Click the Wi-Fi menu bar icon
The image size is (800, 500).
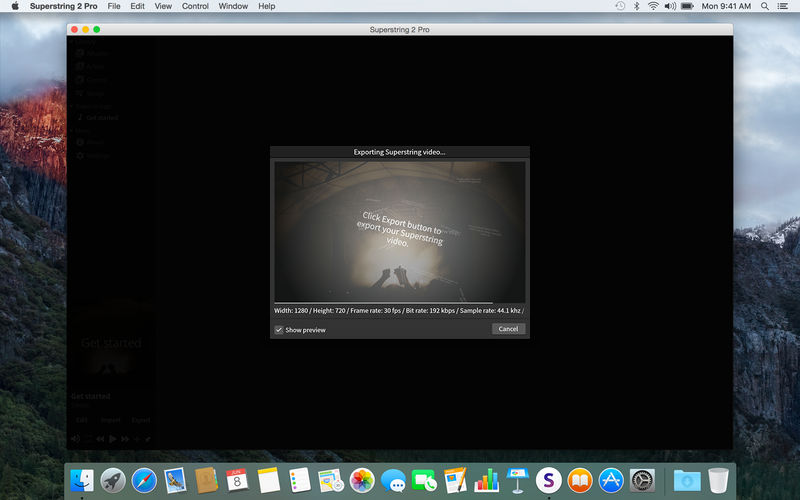[x=653, y=6]
